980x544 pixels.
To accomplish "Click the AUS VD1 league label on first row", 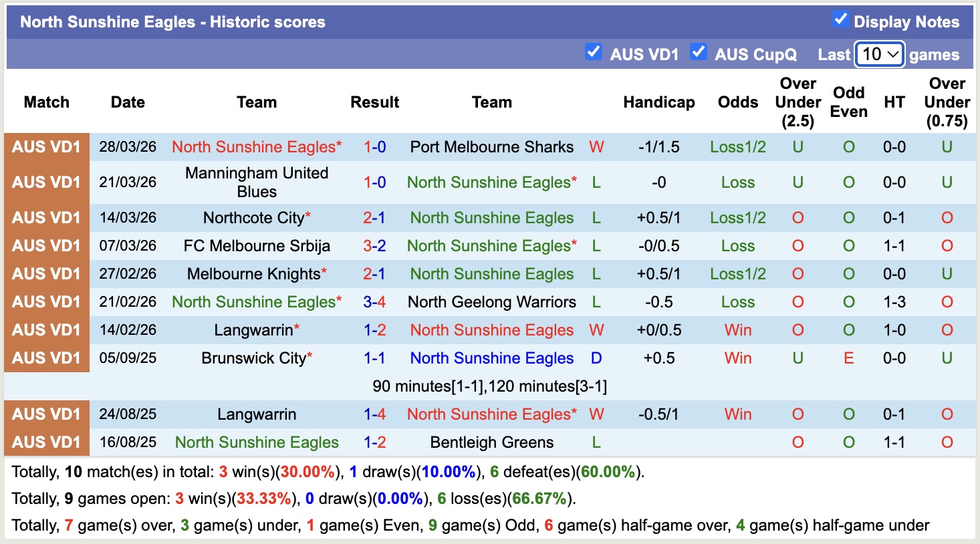I will pos(46,146).
